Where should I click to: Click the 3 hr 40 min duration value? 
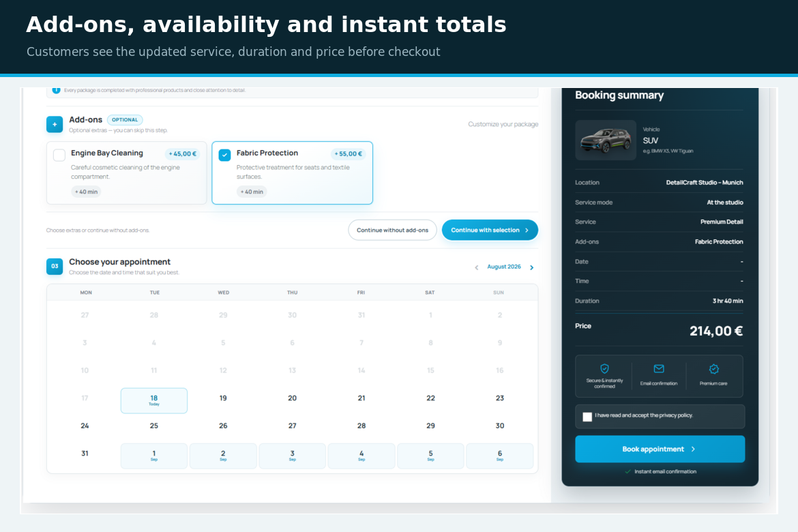(728, 301)
